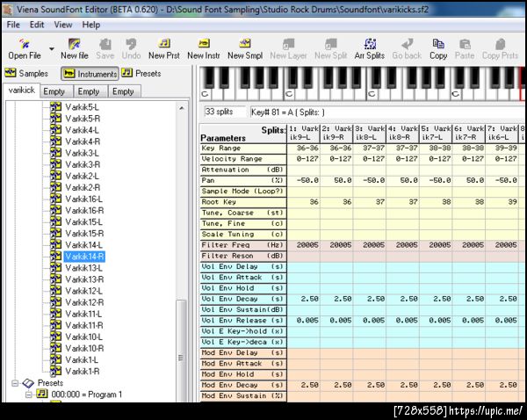This screenshot has width=527, height=420.
Task: Click the icon next to Varkik11-L
Action: [x=56, y=314]
